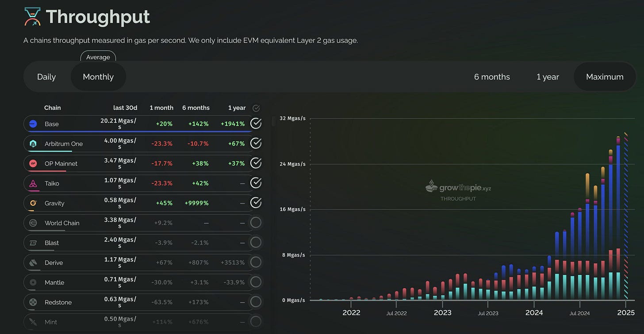Click the "-10.7%" value for Arbitrum One

[198, 144]
